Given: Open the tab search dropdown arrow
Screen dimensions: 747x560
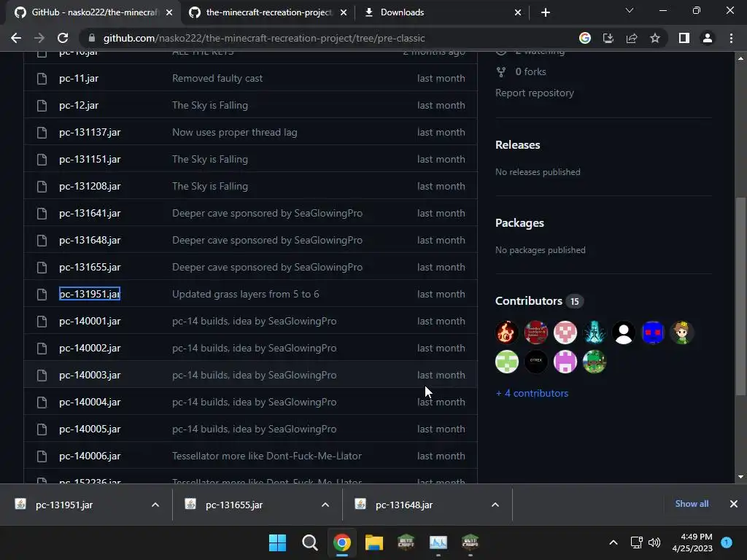Looking at the screenshot, I should point(630,10).
